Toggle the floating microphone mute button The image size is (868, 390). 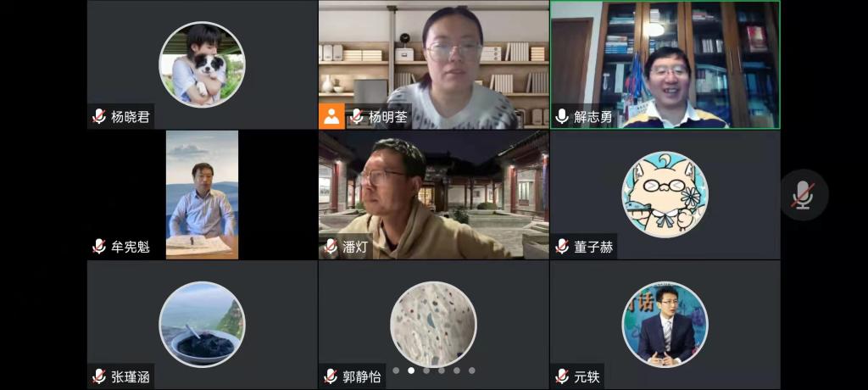coord(804,195)
